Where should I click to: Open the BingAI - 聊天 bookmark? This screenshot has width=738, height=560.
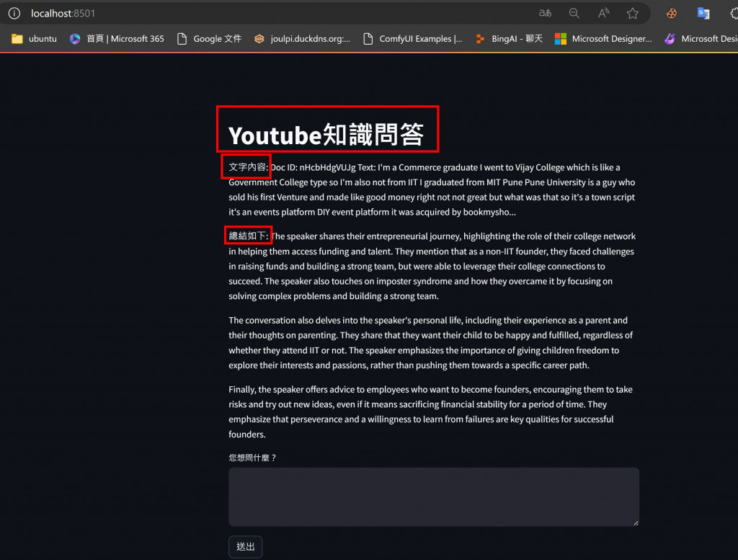point(509,39)
